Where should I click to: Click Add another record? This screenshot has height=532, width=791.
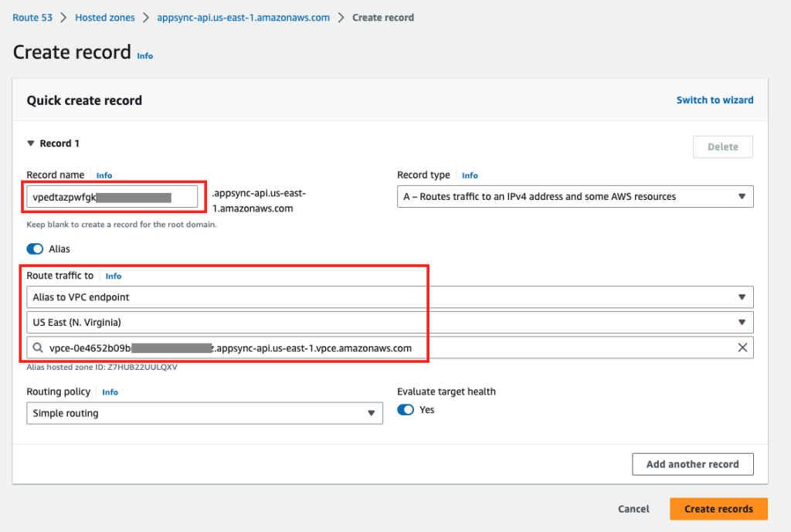(x=692, y=464)
